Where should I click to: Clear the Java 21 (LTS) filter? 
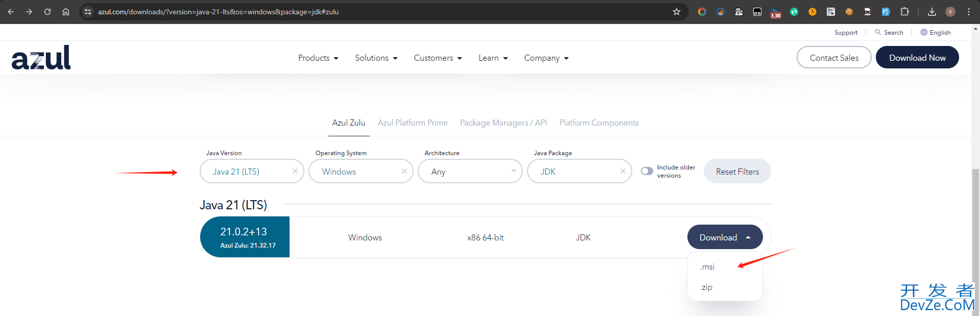click(295, 172)
